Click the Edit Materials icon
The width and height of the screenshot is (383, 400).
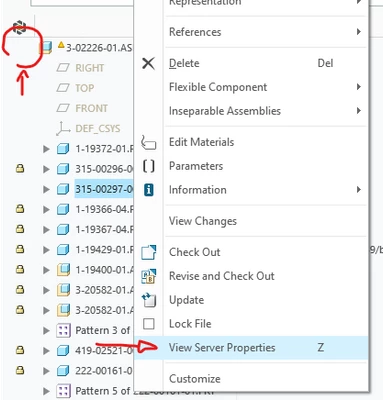[148, 142]
